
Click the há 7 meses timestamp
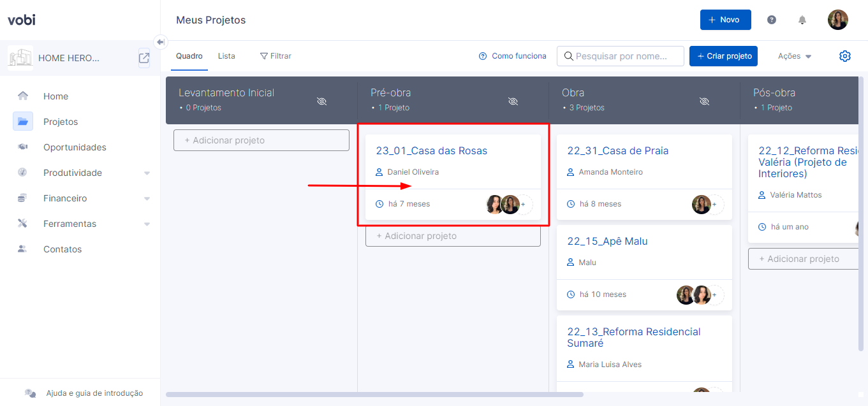[409, 204]
